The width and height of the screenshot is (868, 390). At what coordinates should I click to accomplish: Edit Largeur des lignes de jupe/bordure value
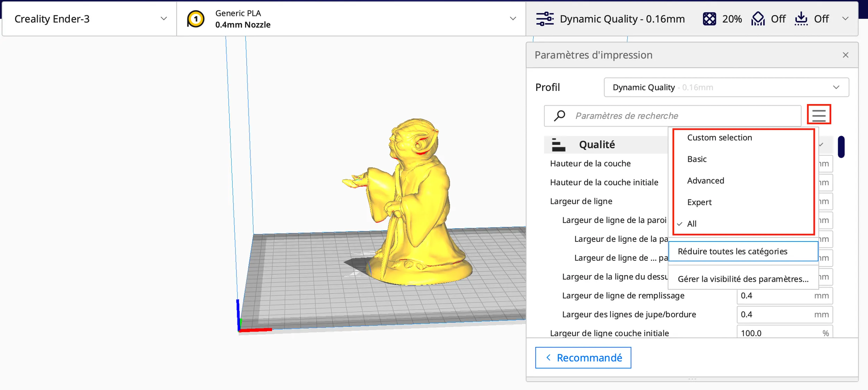(x=785, y=314)
